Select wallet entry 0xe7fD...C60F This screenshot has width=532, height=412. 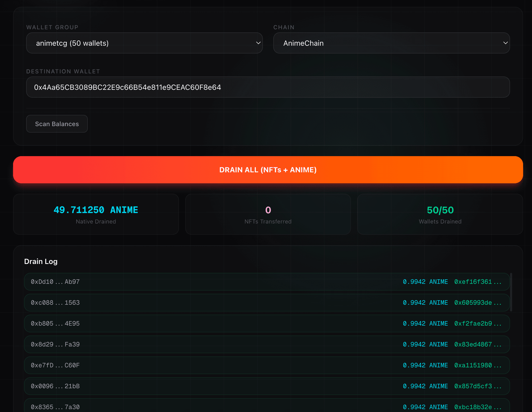pyautogui.click(x=267, y=365)
